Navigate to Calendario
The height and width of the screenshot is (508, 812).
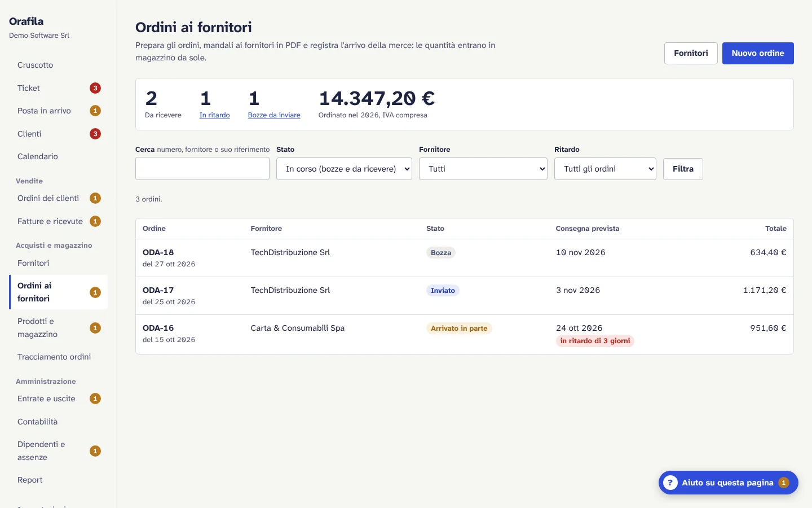(x=58, y=156)
